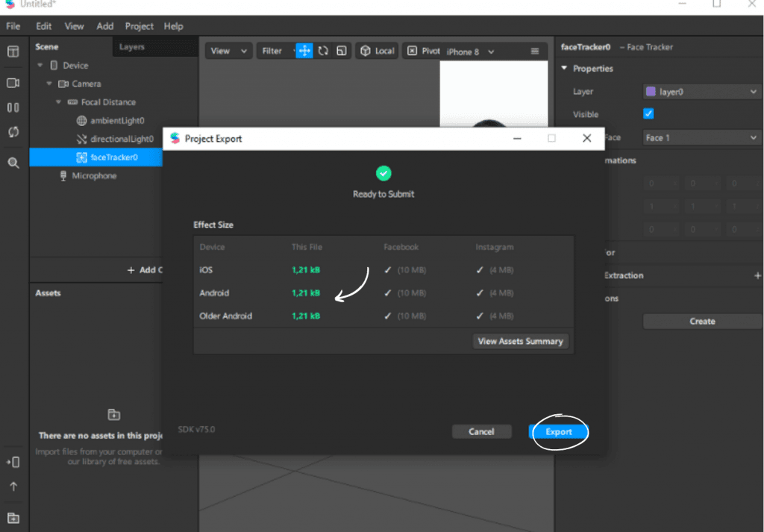The width and height of the screenshot is (764, 532).
Task: Click the Device phone icon in scene tree
Action: pos(54,65)
